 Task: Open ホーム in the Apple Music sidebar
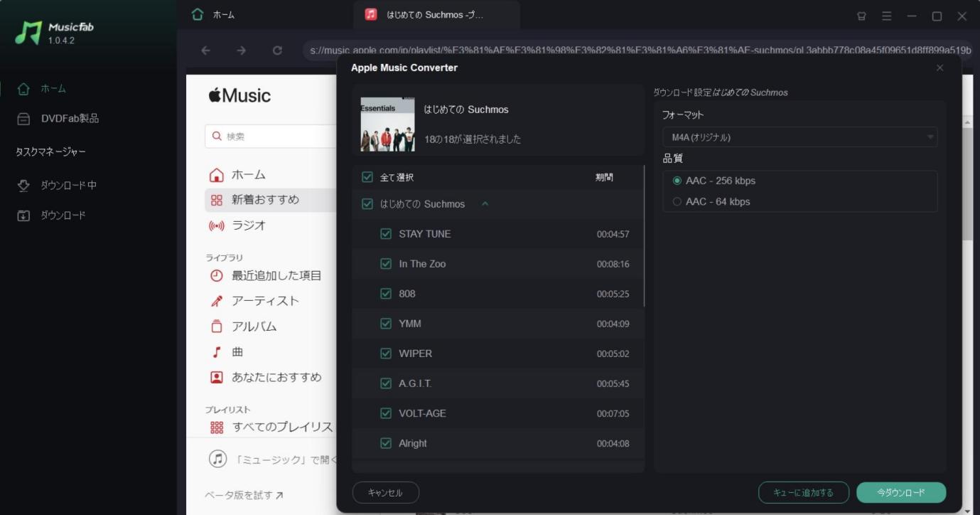237,175
